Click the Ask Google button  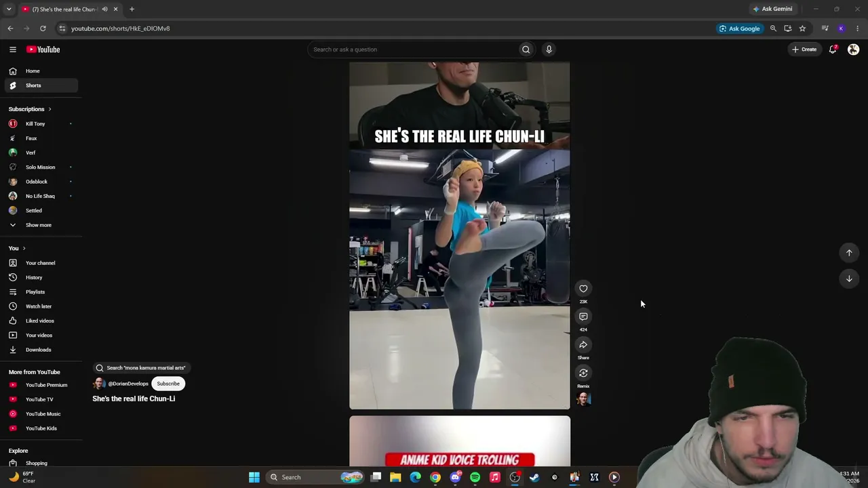pyautogui.click(x=739, y=28)
